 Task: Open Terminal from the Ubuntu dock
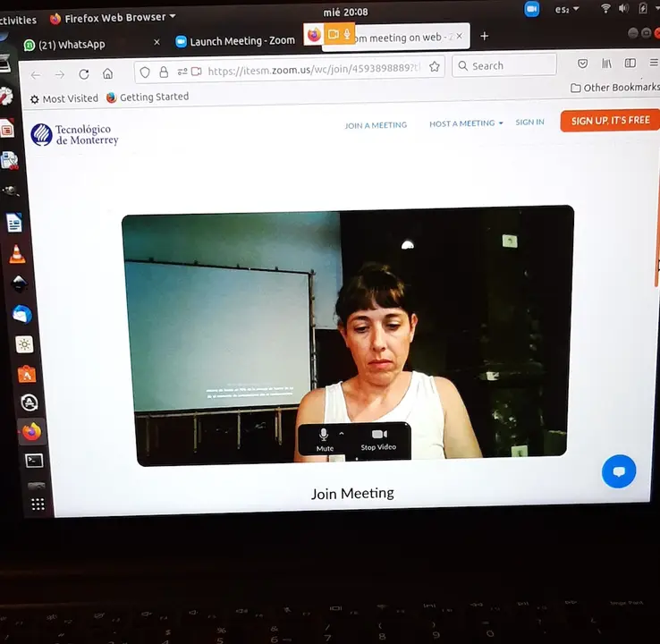(34, 461)
